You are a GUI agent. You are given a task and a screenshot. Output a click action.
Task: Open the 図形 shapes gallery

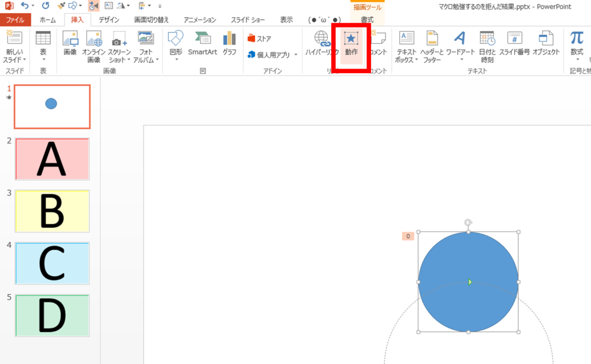[x=176, y=46]
